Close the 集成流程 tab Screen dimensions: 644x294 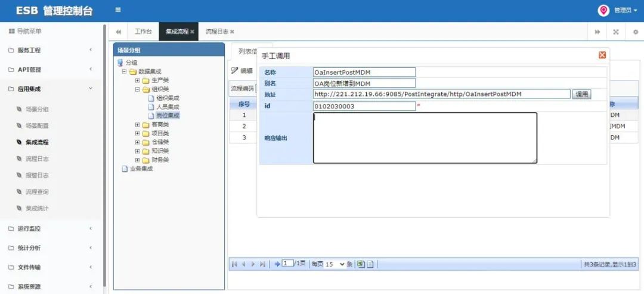(x=192, y=32)
